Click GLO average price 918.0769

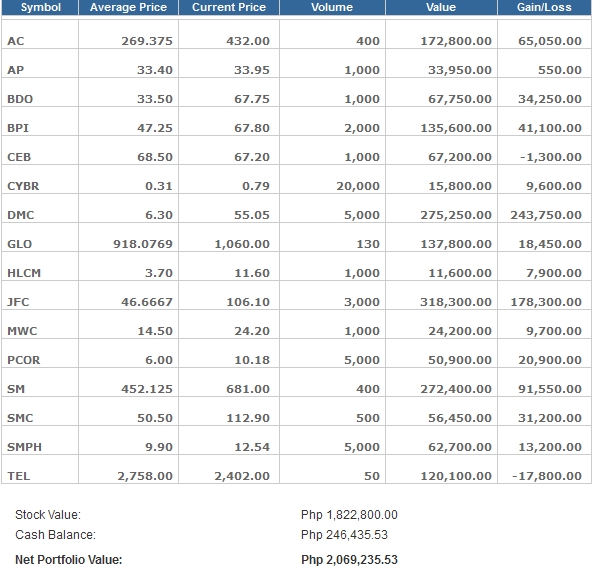click(143, 244)
